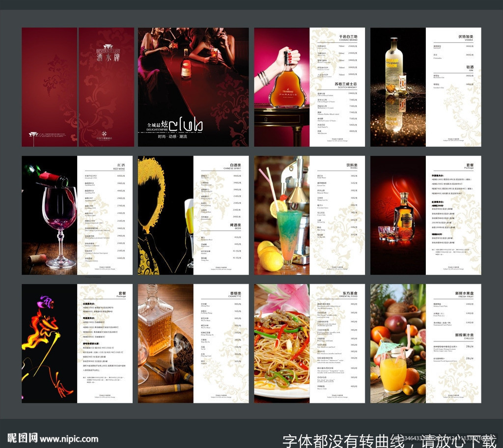Click the 干邑白兰地 Cognac Brand heading

pyautogui.click(x=348, y=38)
